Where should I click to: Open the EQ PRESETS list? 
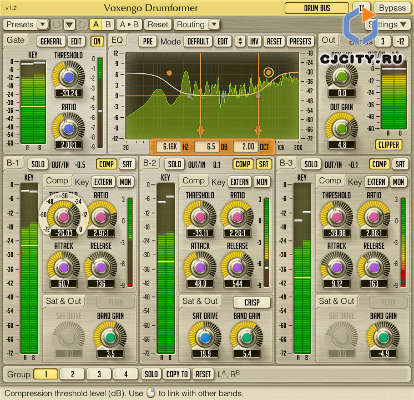pos(300,41)
